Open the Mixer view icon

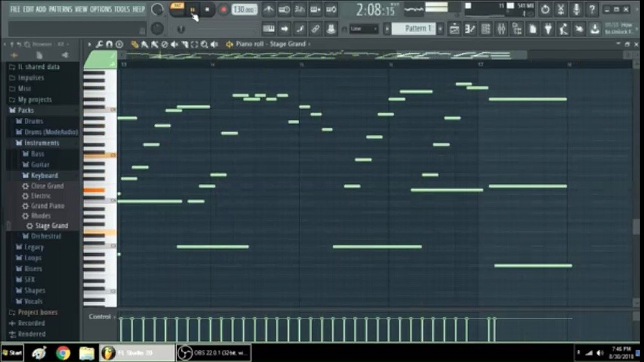coord(501,29)
